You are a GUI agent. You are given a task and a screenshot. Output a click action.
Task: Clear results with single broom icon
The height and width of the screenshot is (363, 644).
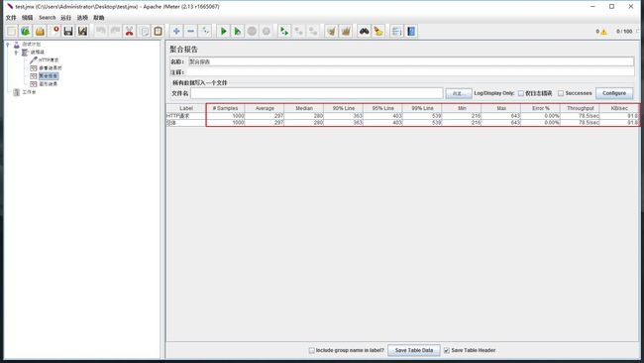331,32
